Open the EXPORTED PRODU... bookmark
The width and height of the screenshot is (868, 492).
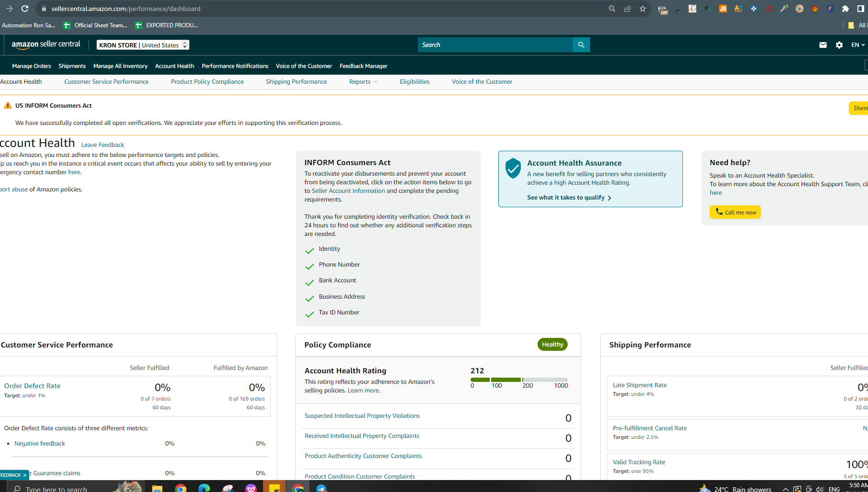[x=166, y=25]
